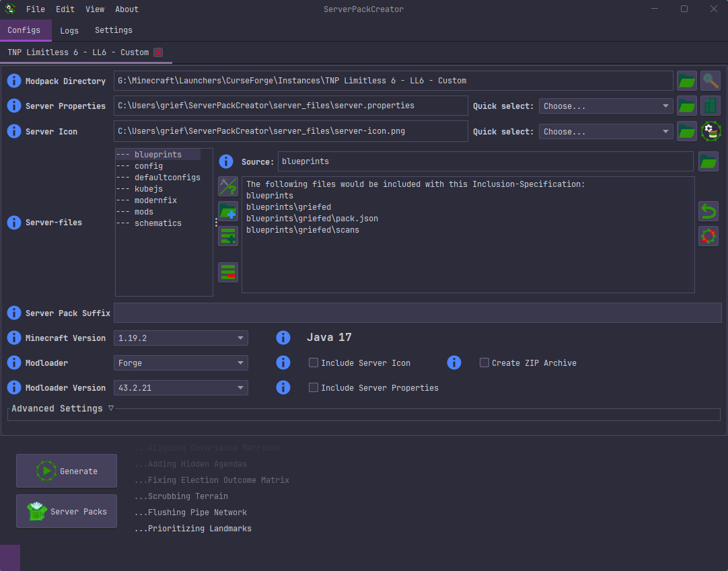Viewport: 728px width, 571px height.
Task: Open the View menu
Action: [94, 9]
